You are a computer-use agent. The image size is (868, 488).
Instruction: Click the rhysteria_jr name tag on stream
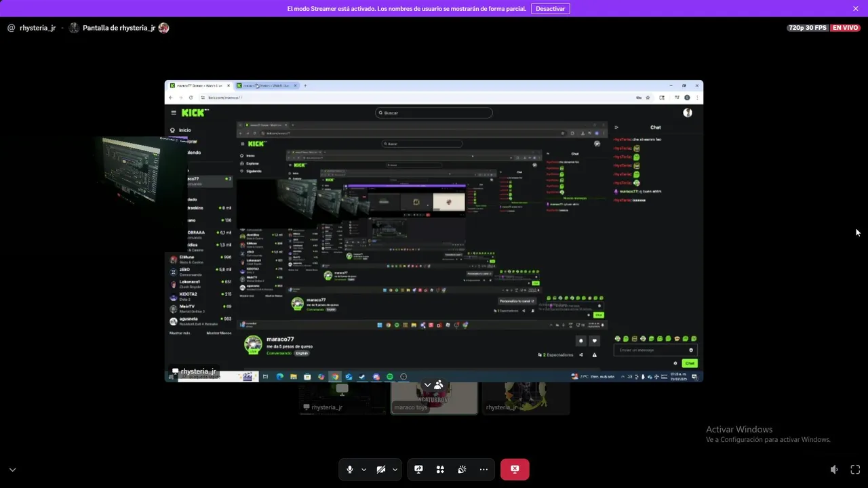click(194, 371)
